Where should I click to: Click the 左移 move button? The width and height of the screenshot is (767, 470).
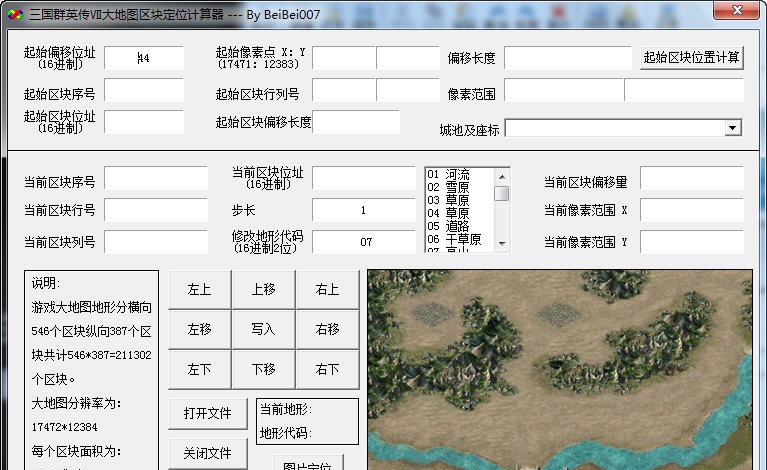[x=199, y=329]
